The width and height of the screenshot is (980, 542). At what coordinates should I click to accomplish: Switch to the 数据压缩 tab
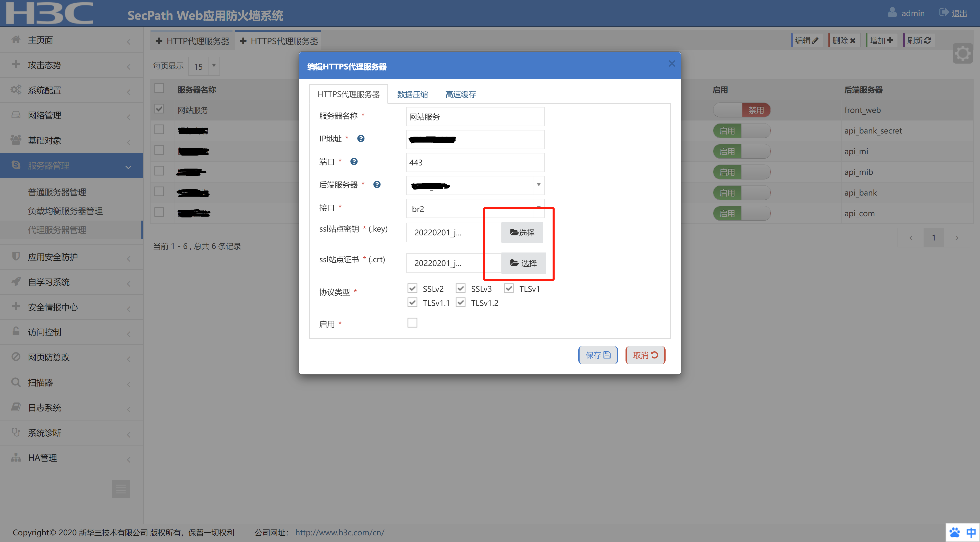click(x=412, y=94)
